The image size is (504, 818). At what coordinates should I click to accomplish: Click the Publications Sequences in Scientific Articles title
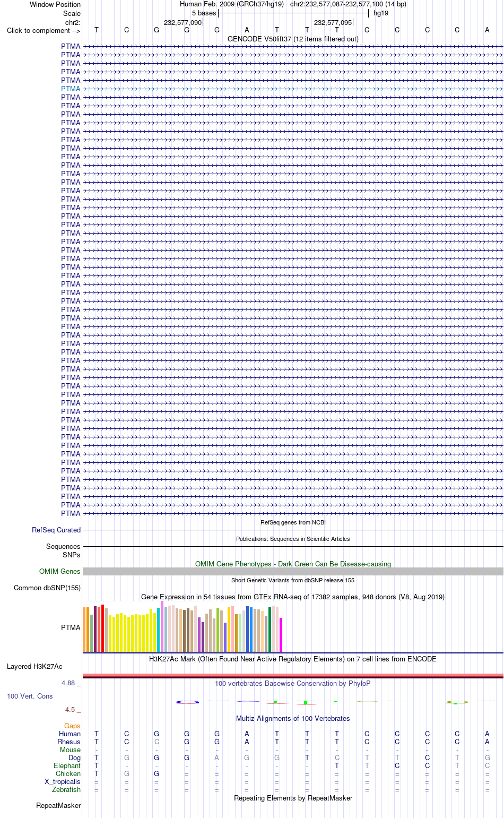[293, 539]
